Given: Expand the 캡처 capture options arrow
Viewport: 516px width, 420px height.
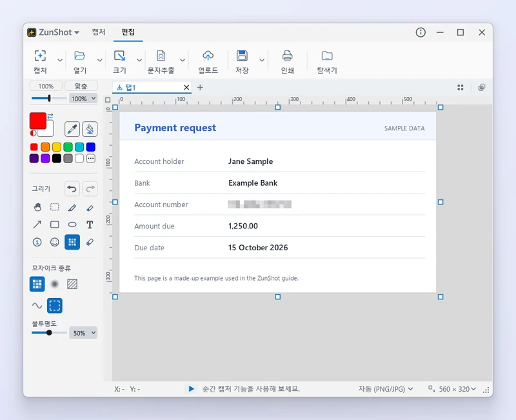Looking at the screenshot, I should 60,60.
